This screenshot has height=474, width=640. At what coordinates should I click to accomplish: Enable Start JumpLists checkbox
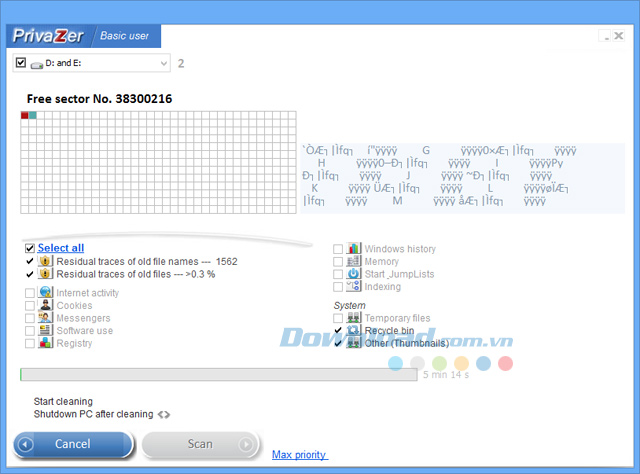(338, 274)
